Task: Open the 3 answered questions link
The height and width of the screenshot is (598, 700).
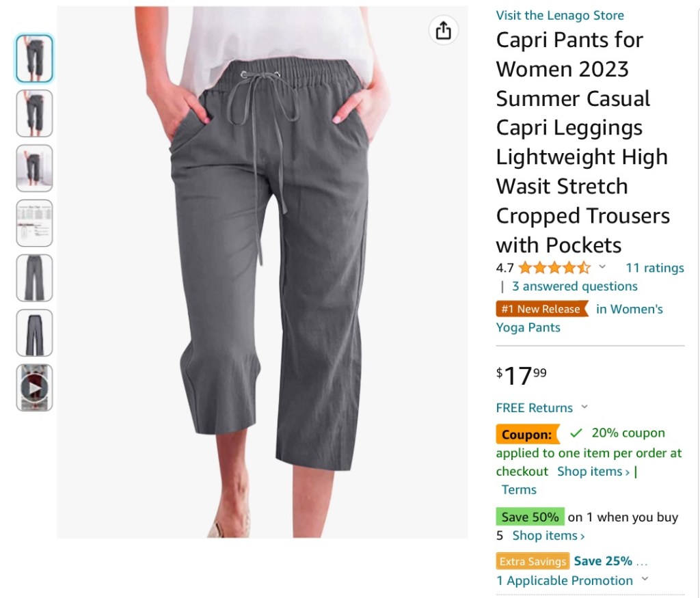Action: click(574, 286)
